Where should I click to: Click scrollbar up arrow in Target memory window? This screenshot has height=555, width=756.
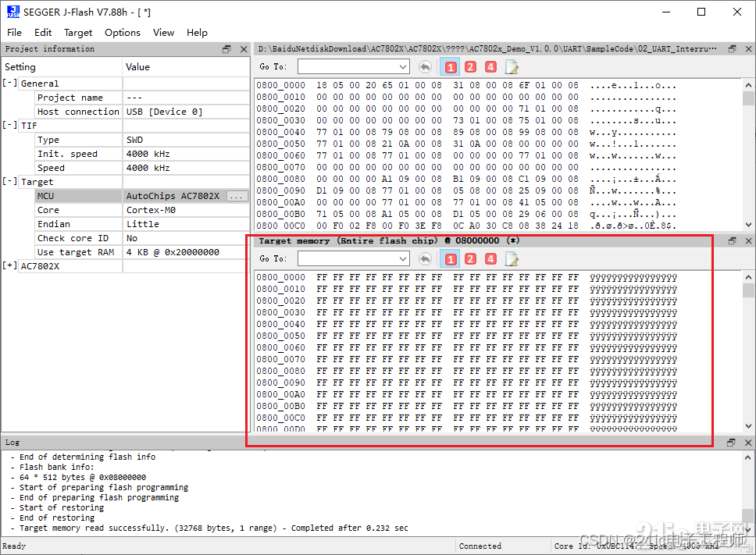(x=748, y=277)
